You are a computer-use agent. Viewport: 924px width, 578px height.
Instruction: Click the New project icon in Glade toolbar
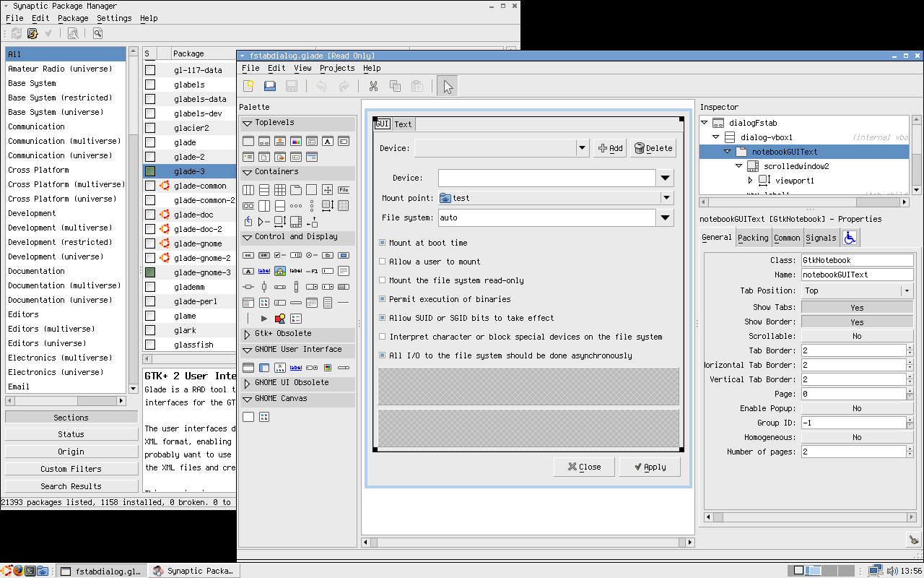point(248,87)
